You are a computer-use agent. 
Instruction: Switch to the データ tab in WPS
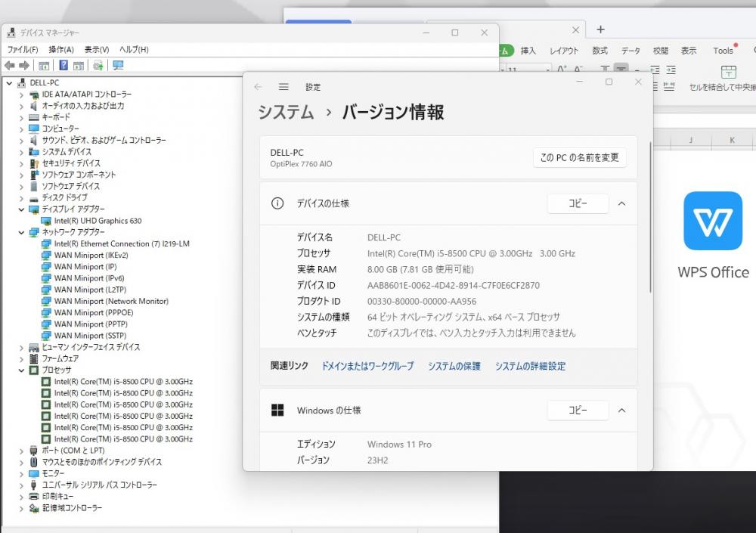pyautogui.click(x=631, y=51)
